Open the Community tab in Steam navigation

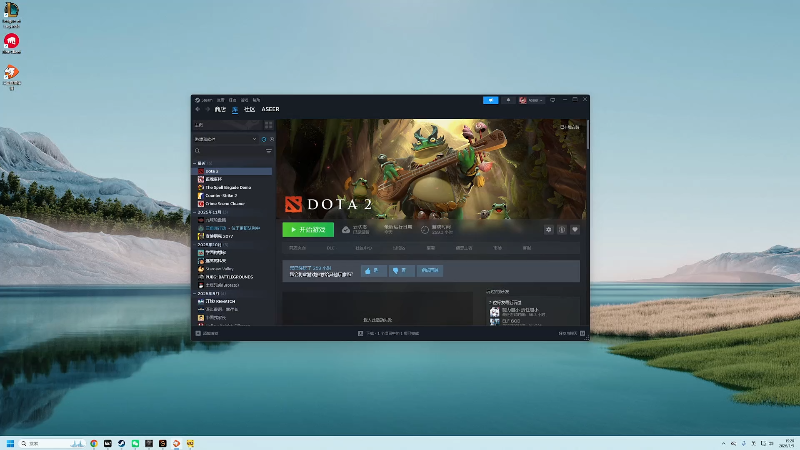point(249,109)
